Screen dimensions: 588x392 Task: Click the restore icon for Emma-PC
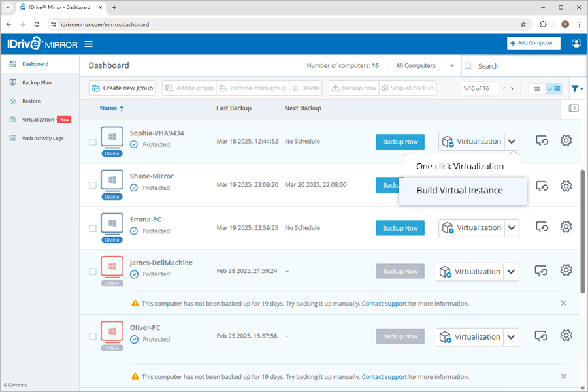(x=542, y=227)
